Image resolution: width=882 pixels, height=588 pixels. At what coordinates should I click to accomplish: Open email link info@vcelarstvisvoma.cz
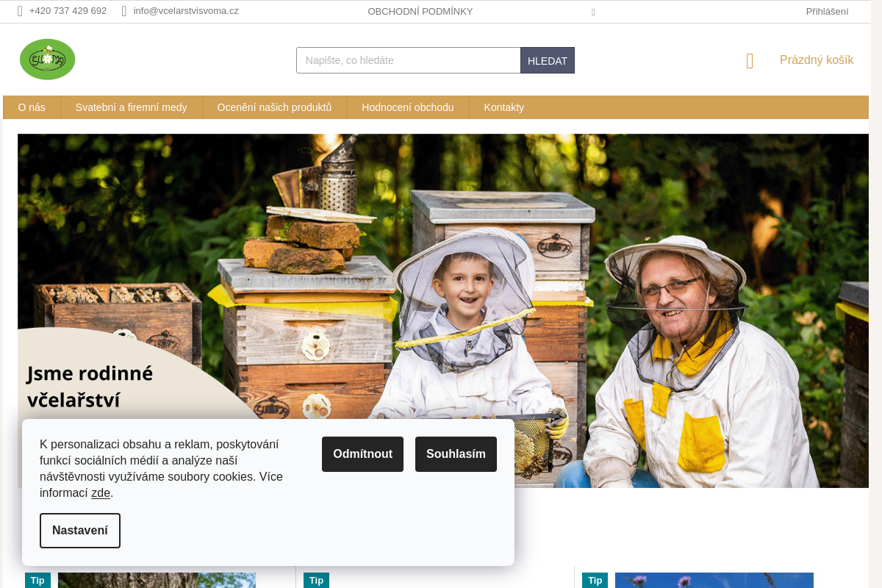(x=186, y=11)
